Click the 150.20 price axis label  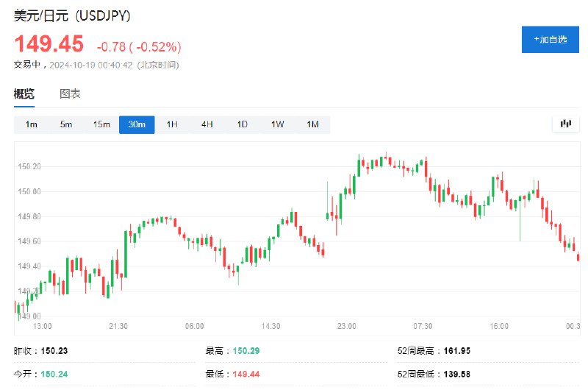tap(29, 166)
